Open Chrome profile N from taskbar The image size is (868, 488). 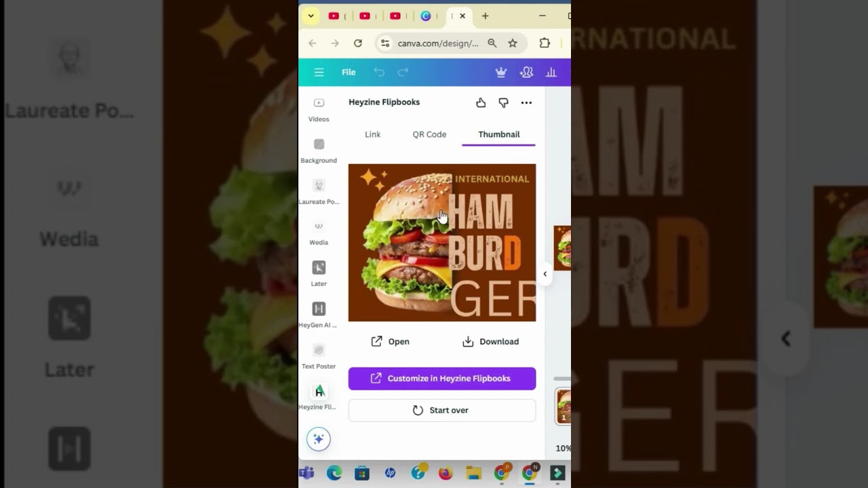tap(530, 472)
